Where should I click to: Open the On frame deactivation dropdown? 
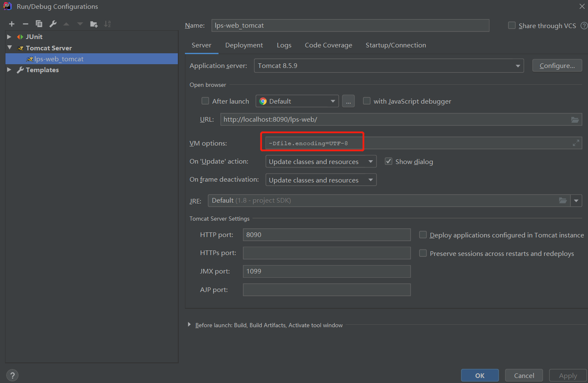click(x=321, y=180)
